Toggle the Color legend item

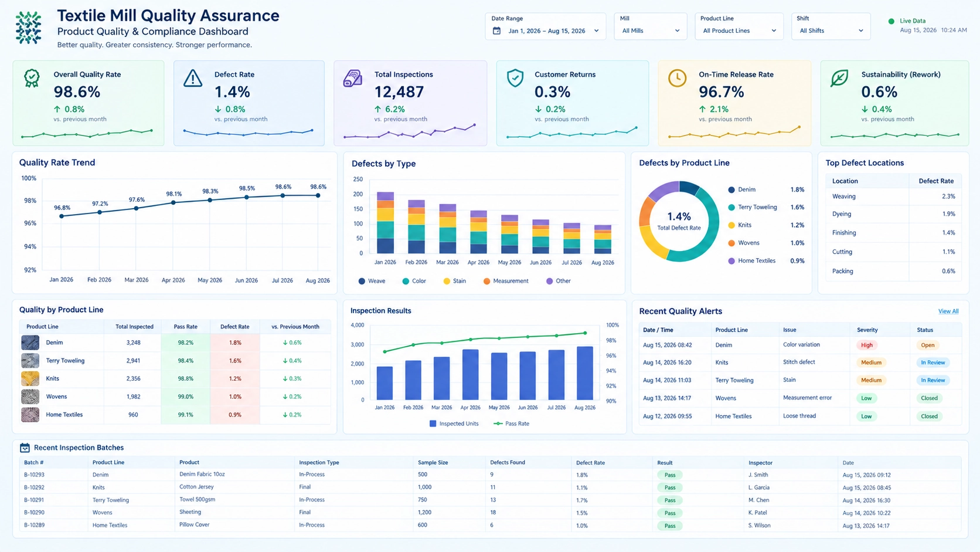(x=414, y=281)
